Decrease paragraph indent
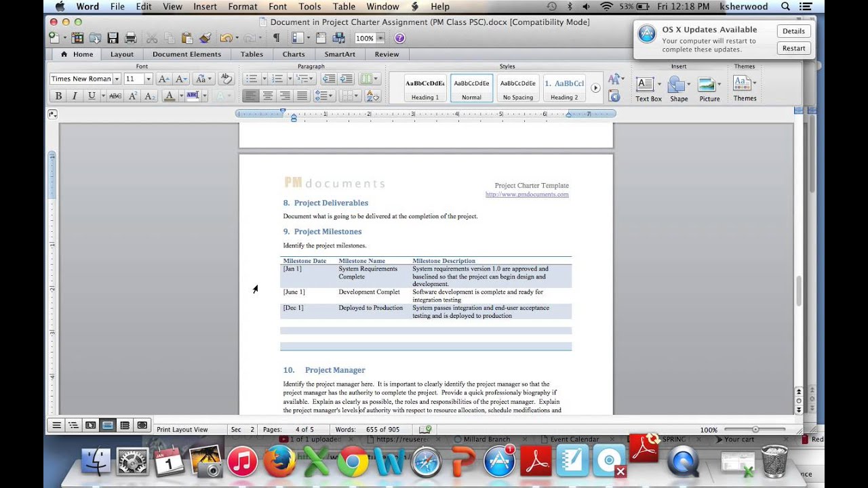The width and height of the screenshot is (868, 488). pos(329,79)
